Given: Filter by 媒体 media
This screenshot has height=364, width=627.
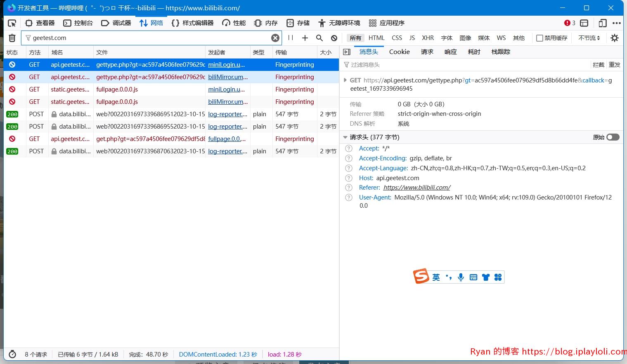Looking at the screenshot, I should click(x=484, y=38).
